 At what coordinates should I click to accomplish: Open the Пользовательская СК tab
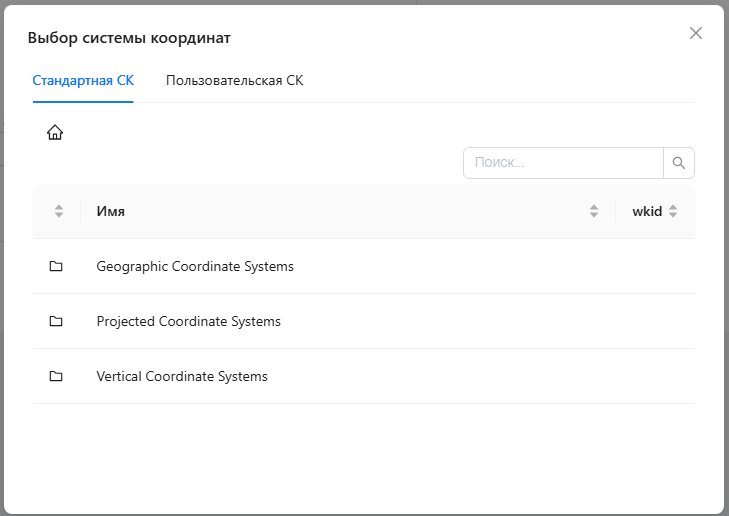point(234,80)
